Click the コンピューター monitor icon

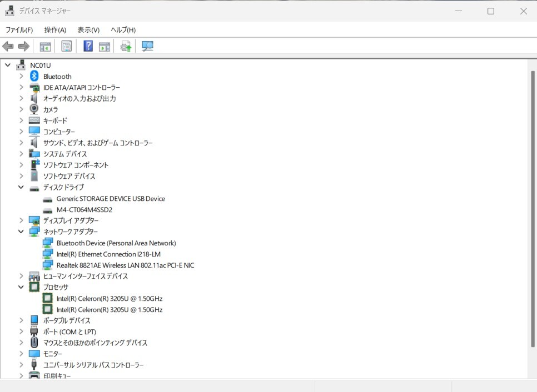pyautogui.click(x=34, y=132)
